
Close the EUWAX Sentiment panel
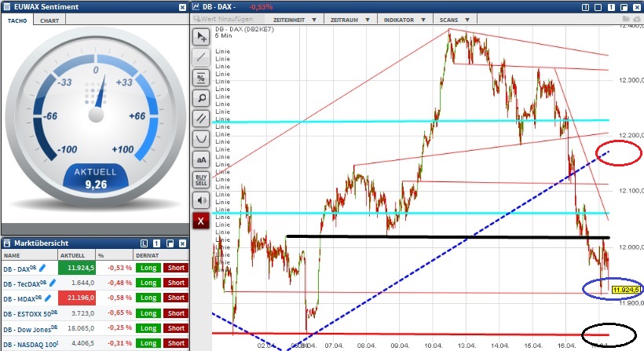[183, 7]
